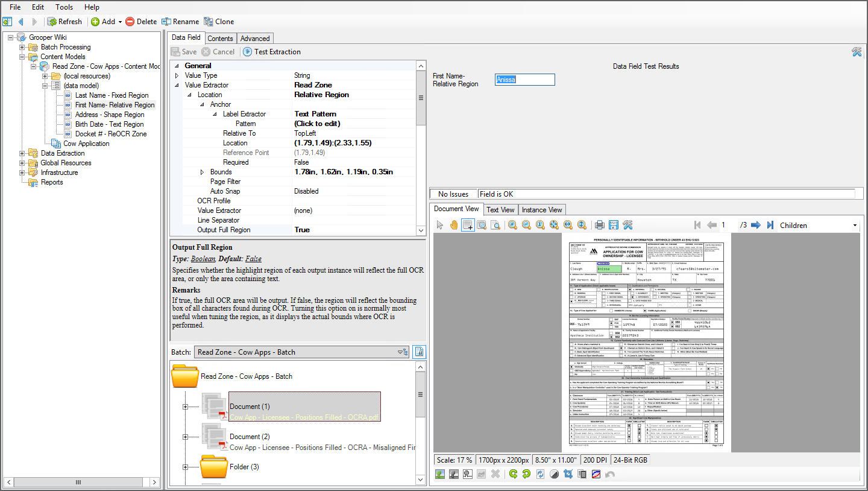Click the zoom in magnifier icon
The image size is (868, 491).
[x=512, y=225]
